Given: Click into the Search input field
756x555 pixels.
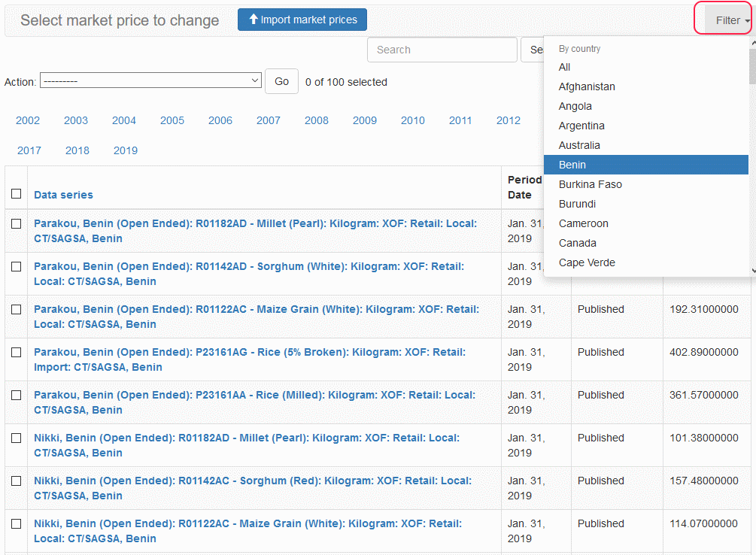Looking at the screenshot, I should click(442, 50).
